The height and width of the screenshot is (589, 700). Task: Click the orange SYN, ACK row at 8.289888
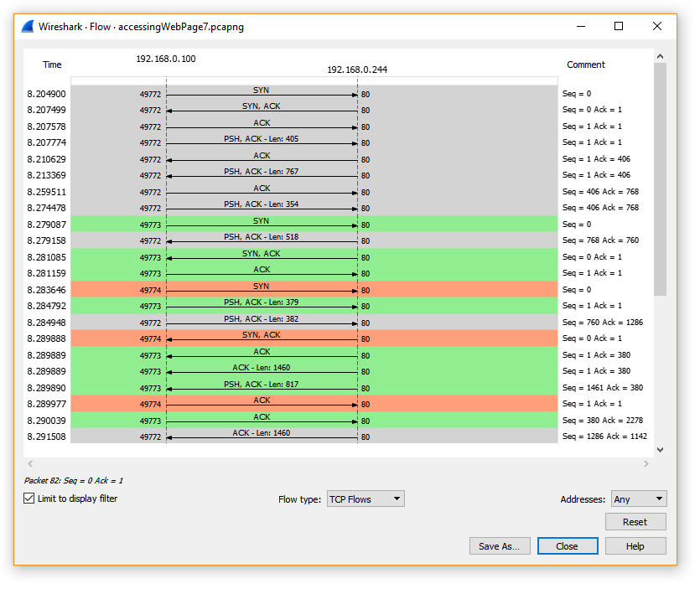pyautogui.click(x=262, y=338)
